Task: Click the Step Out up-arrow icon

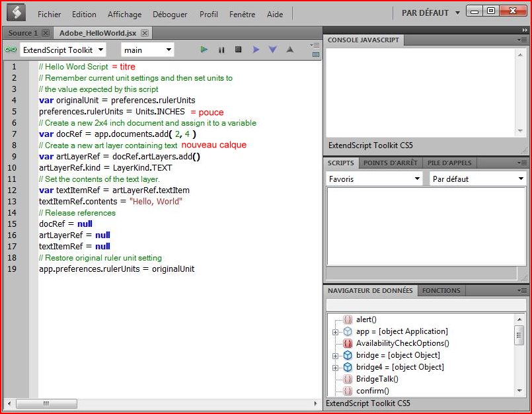Action: [x=289, y=50]
